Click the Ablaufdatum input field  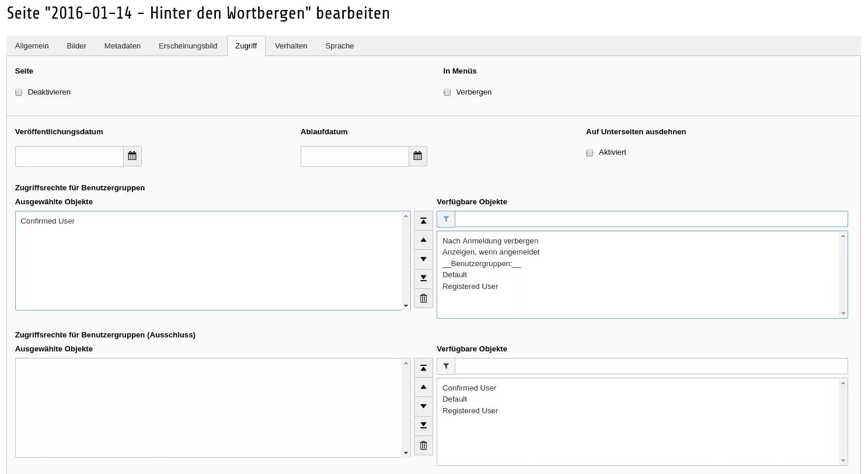(353, 156)
